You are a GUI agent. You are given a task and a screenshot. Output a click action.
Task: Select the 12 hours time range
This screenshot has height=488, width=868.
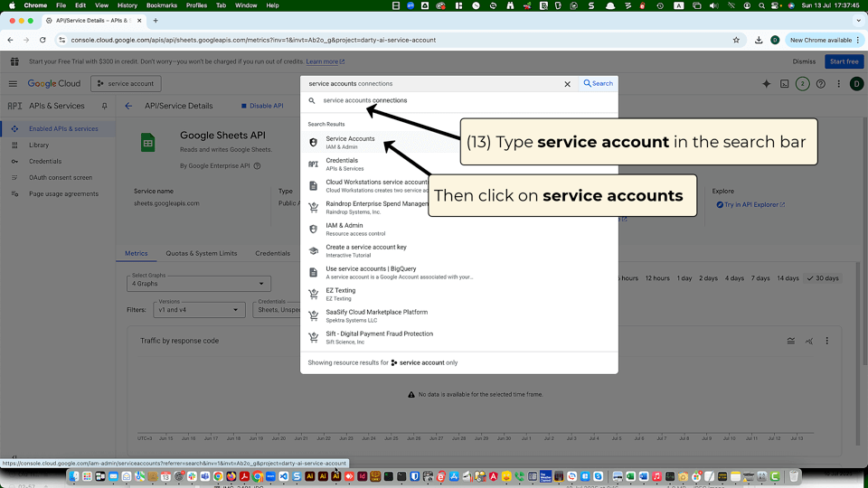(x=657, y=278)
